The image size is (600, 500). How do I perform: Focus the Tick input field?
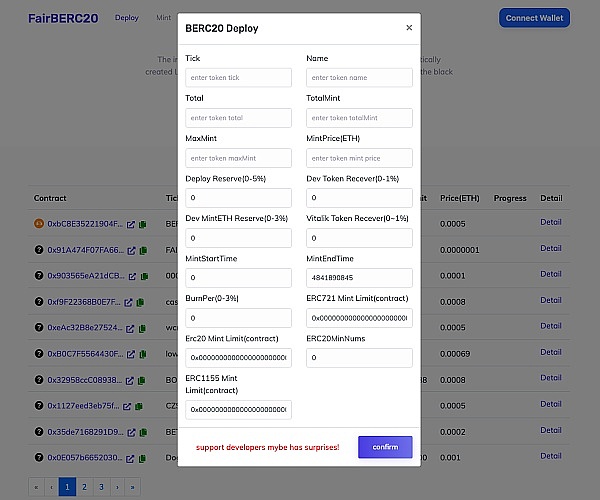click(238, 77)
